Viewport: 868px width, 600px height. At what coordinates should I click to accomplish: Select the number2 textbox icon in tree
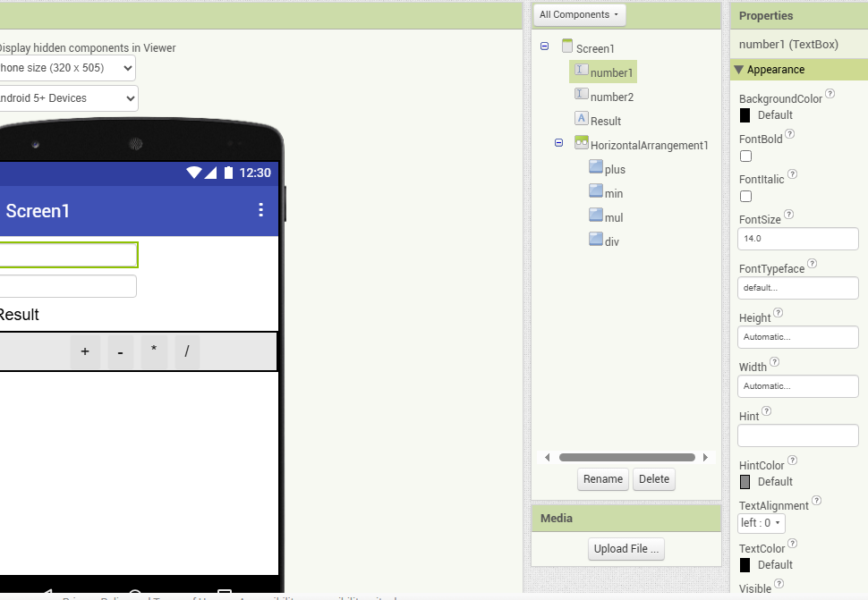(x=581, y=95)
